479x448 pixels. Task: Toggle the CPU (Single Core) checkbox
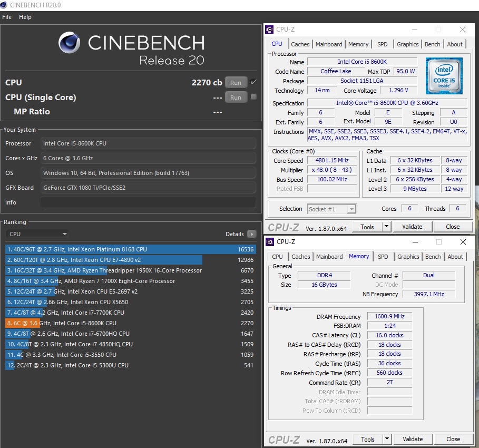tap(253, 97)
